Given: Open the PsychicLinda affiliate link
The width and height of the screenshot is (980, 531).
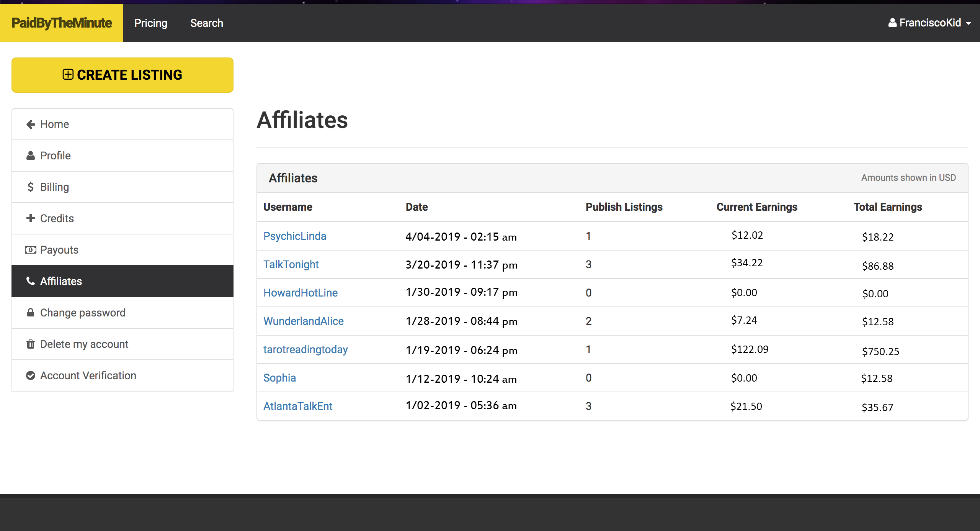Looking at the screenshot, I should point(294,236).
